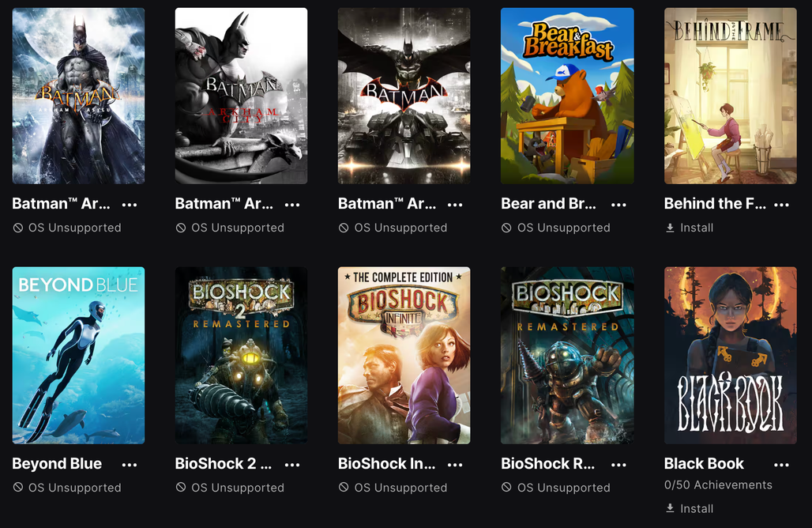View the 0/50 Achievements for Black Book
The image size is (812, 528).
(x=718, y=485)
